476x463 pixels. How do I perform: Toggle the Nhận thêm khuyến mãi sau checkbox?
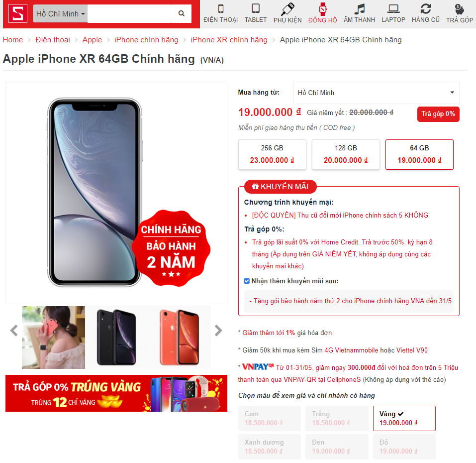coord(247,281)
